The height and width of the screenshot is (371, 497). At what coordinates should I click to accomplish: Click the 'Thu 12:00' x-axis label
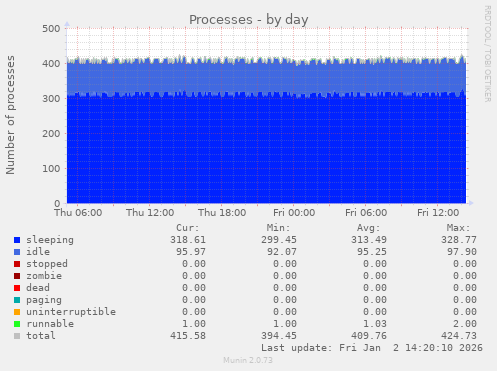pos(150,213)
